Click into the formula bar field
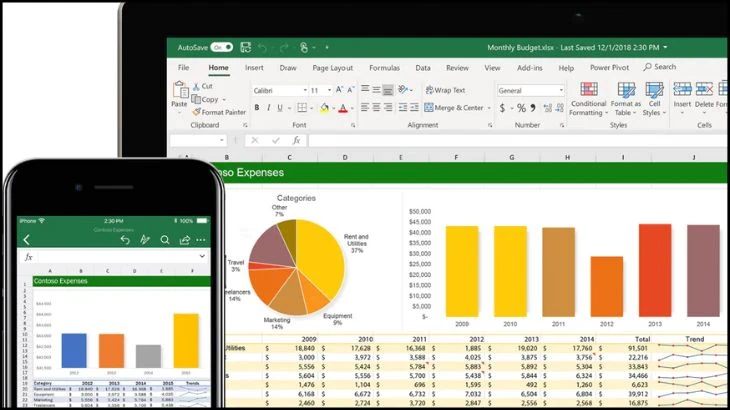The image size is (730, 410). coord(517,140)
